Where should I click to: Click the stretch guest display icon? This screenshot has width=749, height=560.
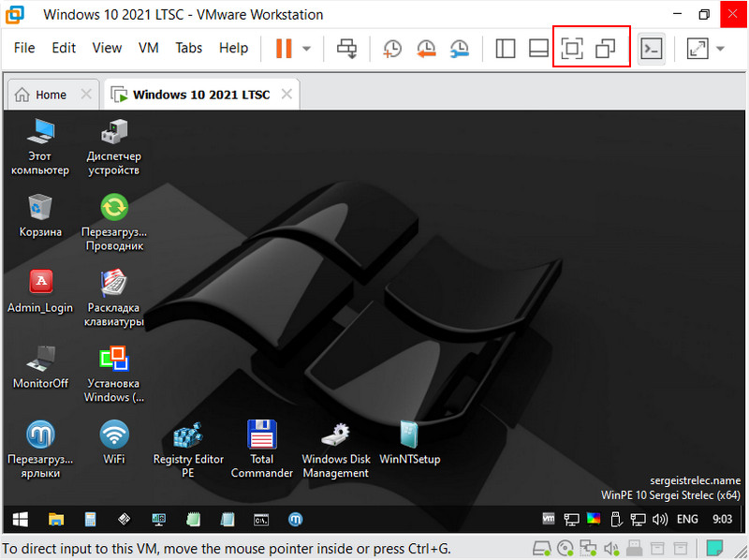[x=698, y=49]
